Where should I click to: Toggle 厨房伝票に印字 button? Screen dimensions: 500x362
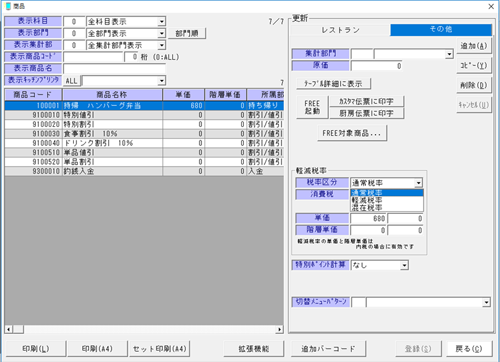tap(366, 113)
